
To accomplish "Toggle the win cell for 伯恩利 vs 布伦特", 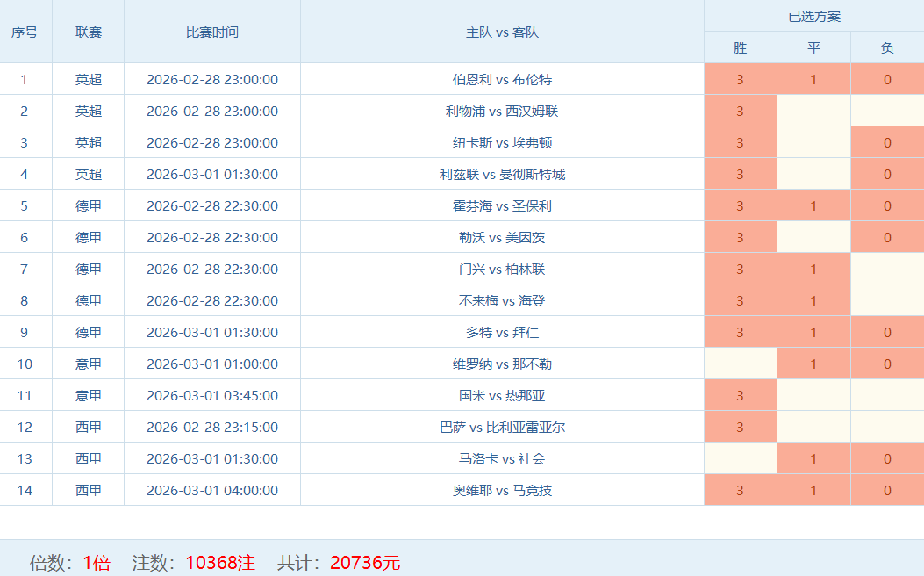I will point(740,80).
